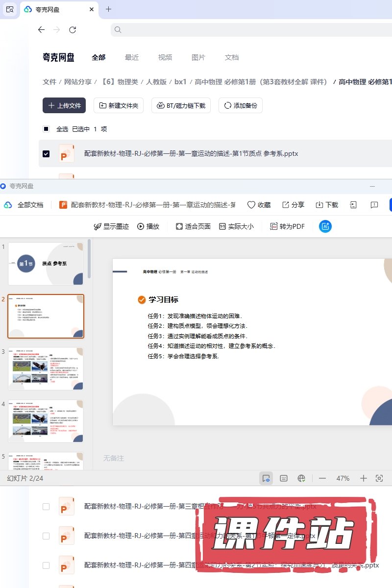Click the blue AI assistant icon
Viewport: 392px width, 588px height.
click(325, 226)
